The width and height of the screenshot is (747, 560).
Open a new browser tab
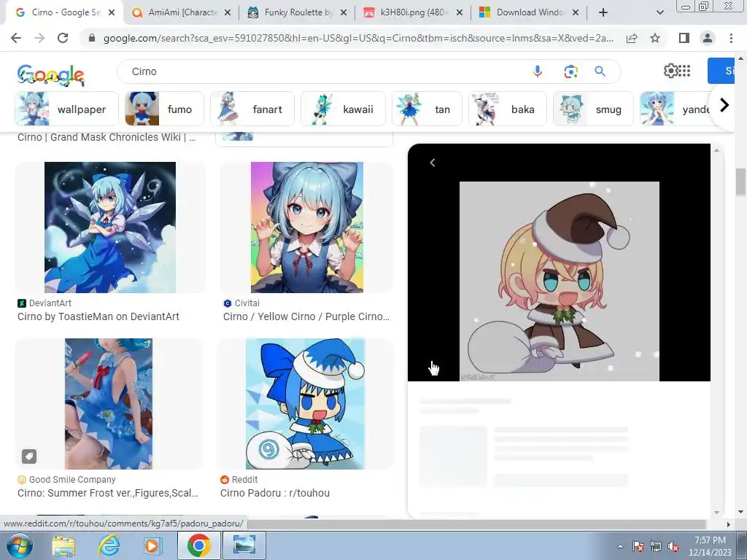coord(603,12)
